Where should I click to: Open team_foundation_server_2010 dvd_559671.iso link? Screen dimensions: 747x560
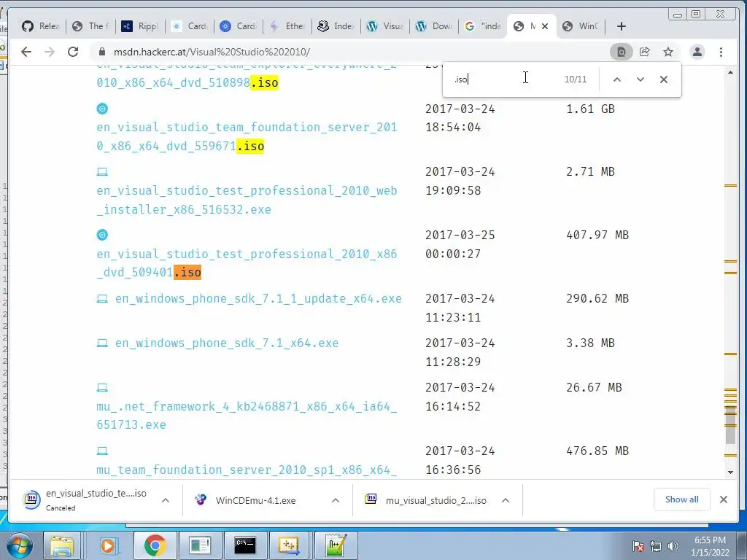click(x=247, y=136)
